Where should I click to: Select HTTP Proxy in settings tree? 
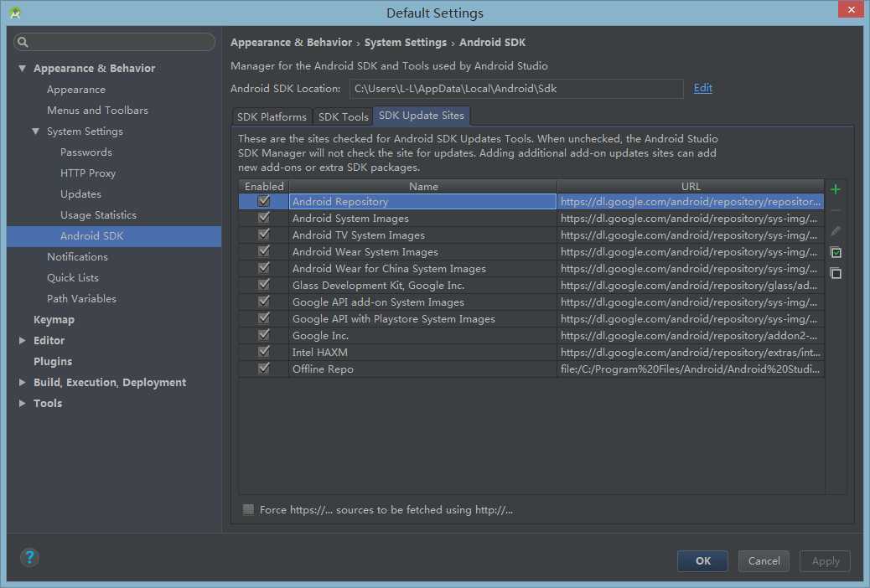tap(88, 173)
